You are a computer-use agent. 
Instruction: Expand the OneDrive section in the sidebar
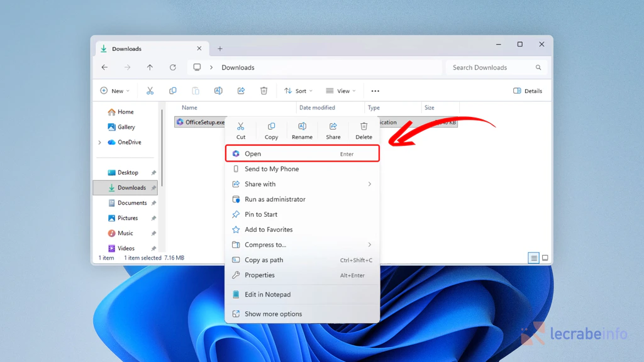click(101, 142)
